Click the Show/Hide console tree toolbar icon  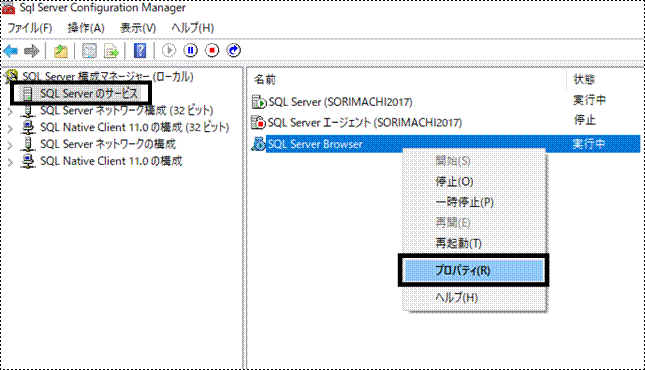coord(89,51)
